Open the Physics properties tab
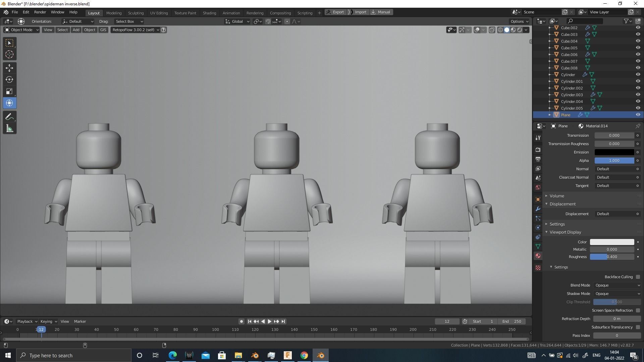Viewport: 644px width, 362px height. [x=538, y=228]
